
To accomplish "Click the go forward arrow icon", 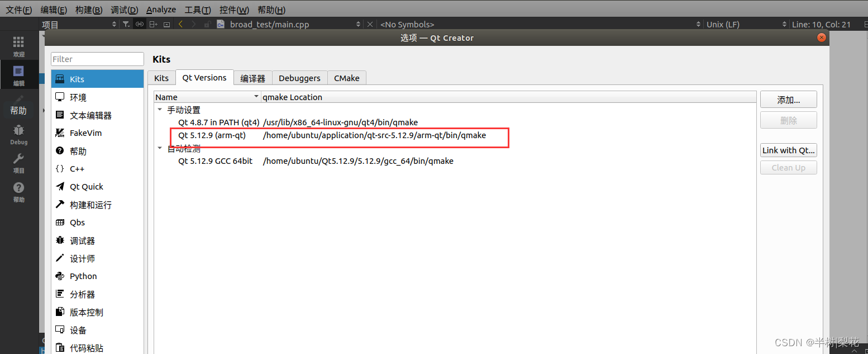I will [x=193, y=24].
